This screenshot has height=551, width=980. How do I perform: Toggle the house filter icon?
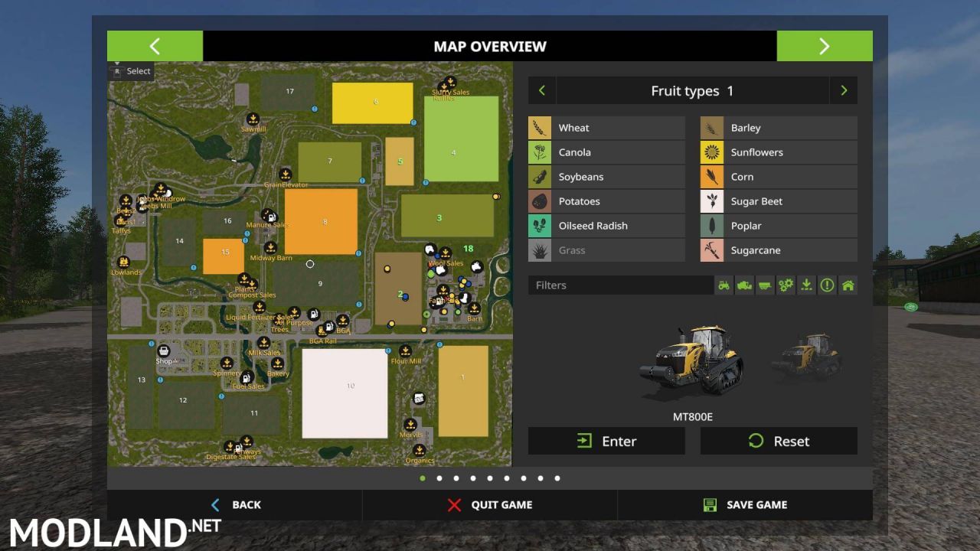pyautogui.click(x=848, y=285)
